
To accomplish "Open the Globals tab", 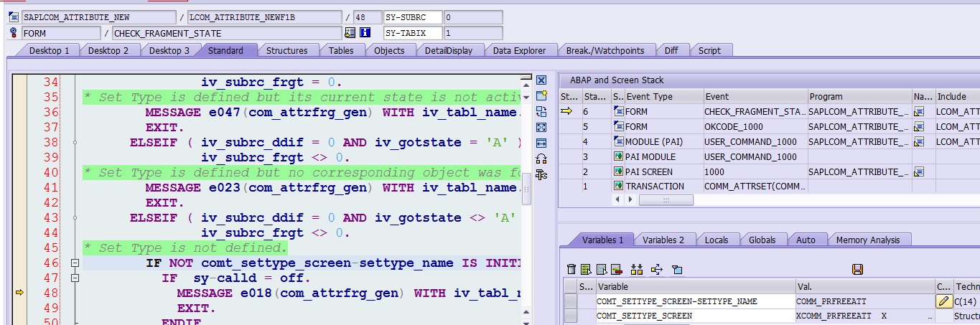I will tap(762, 240).
